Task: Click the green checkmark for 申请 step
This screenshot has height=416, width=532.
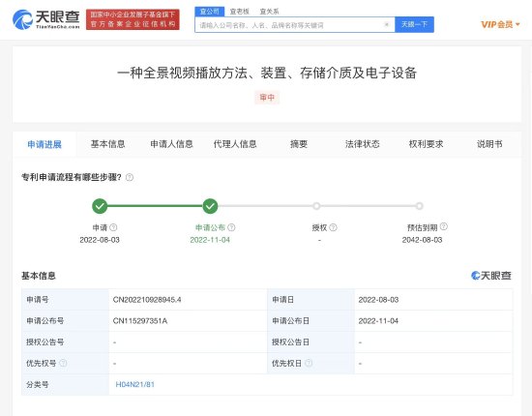Action: (100, 206)
